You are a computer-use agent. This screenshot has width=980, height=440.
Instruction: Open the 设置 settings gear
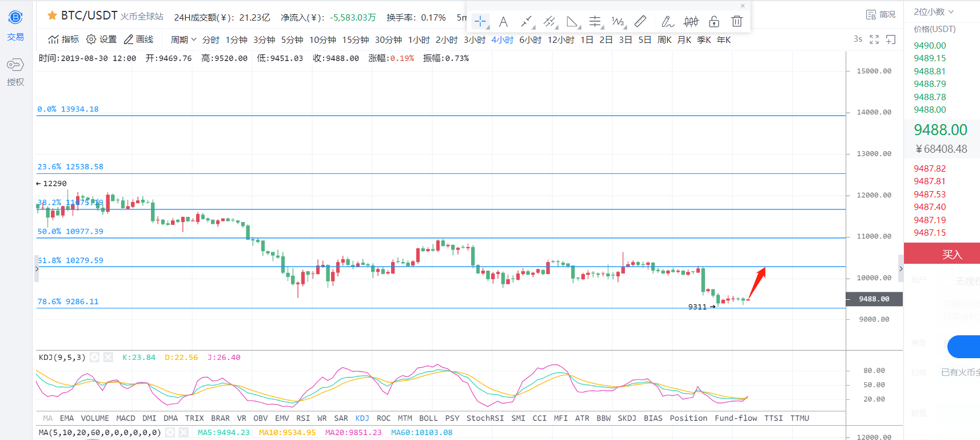coord(101,39)
